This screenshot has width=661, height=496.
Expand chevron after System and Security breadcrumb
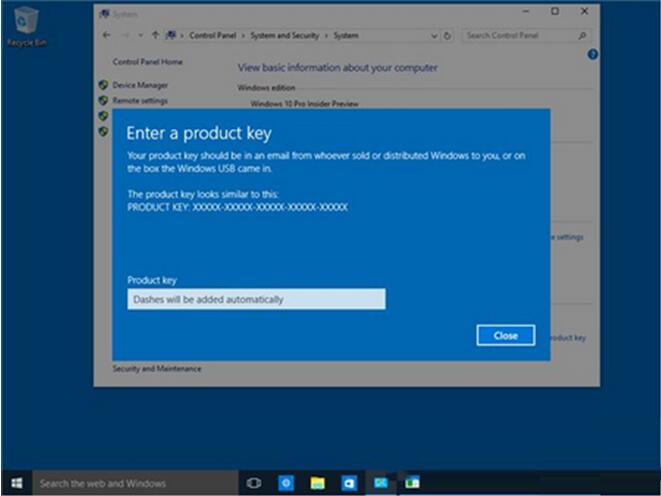326,36
